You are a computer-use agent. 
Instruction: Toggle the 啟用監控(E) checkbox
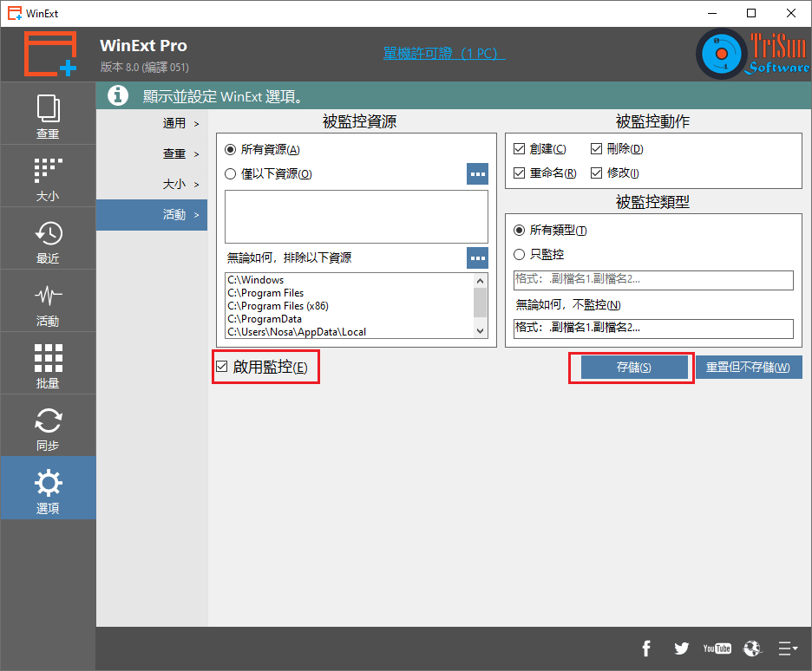222,367
